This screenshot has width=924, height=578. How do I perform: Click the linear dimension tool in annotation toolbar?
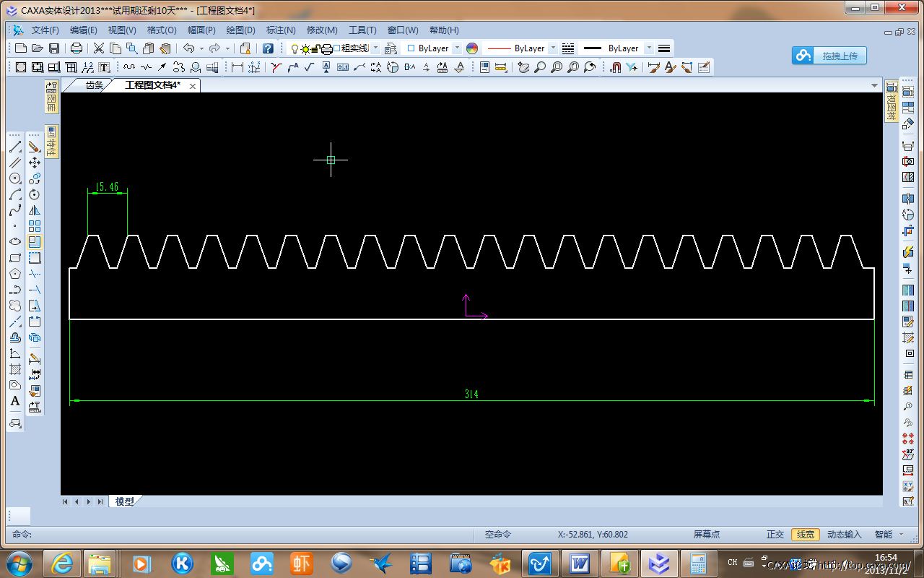coord(237,67)
